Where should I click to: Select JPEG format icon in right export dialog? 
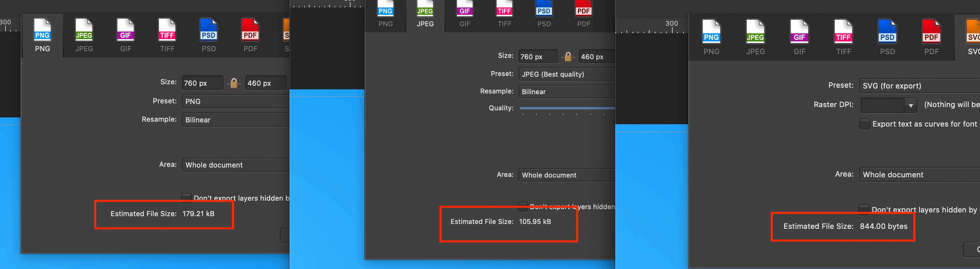755,32
